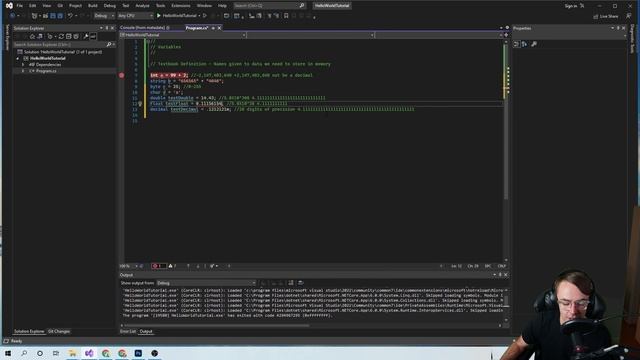The height and width of the screenshot is (360, 640).
Task: Open Solution Explorer window options dropdown arrow
Action: pyautogui.click(x=101, y=28)
